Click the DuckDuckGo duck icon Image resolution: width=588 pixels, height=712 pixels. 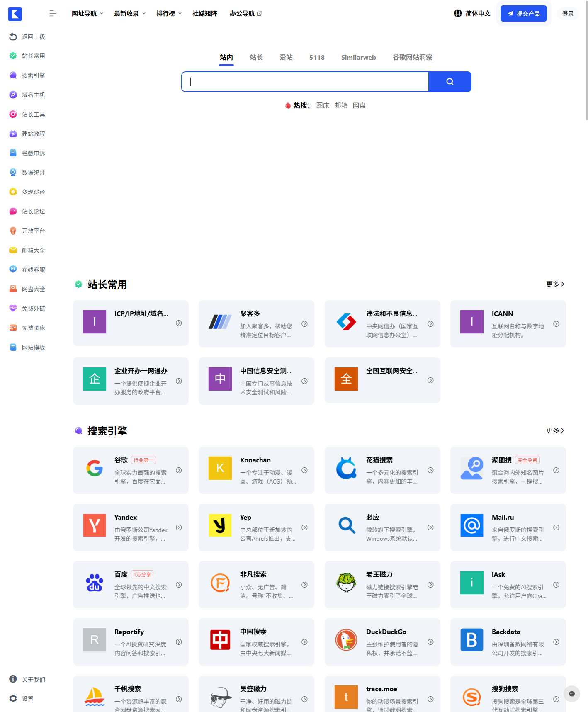[346, 640]
